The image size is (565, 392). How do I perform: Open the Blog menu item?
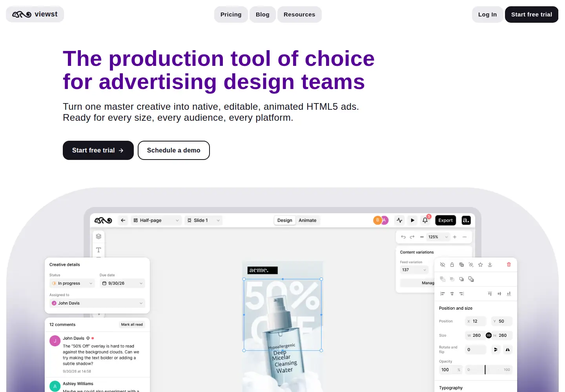tap(262, 15)
